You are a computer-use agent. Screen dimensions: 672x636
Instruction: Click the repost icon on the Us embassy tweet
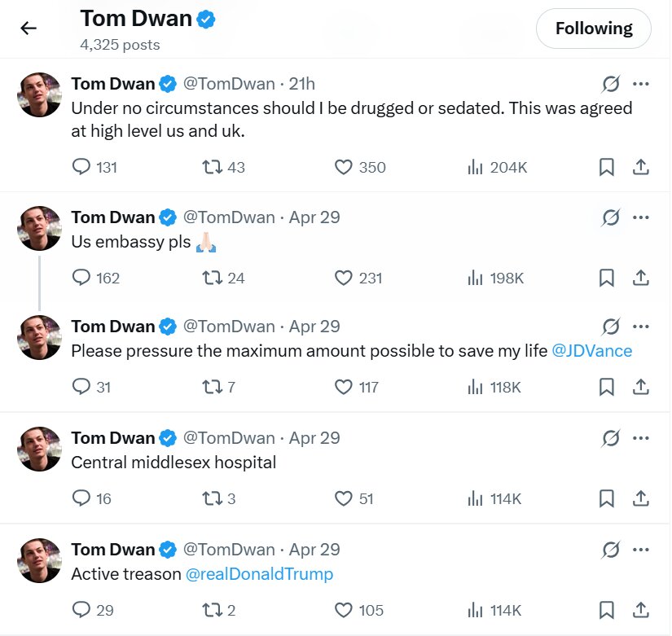[210, 277]
